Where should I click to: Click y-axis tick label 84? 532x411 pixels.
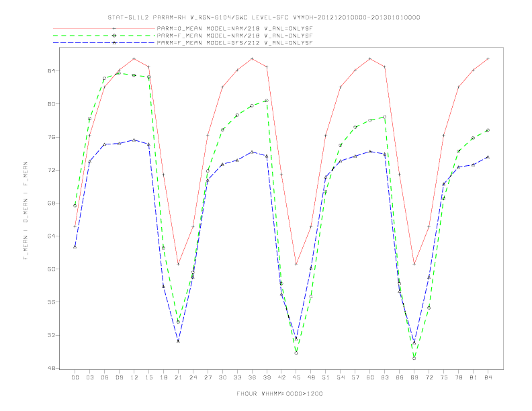[x=52, y=71]
